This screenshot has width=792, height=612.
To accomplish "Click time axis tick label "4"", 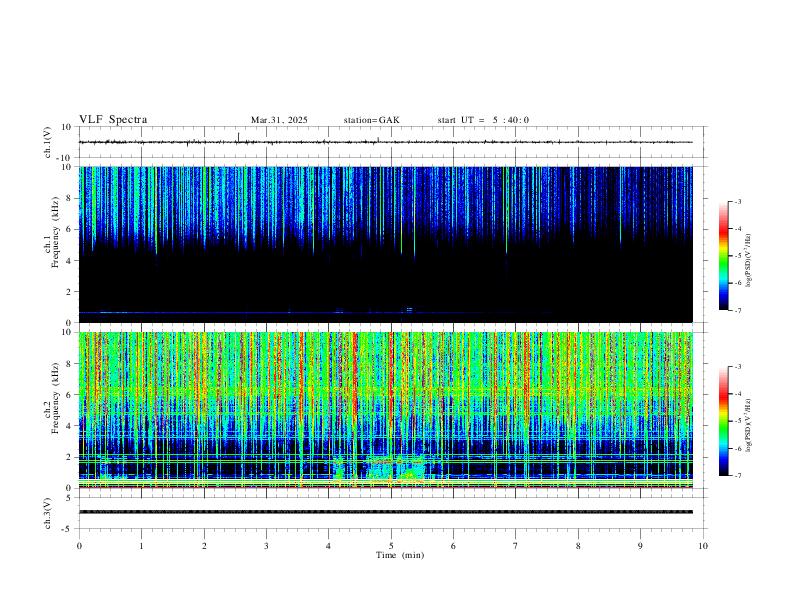I will click(x=328, y=546).
